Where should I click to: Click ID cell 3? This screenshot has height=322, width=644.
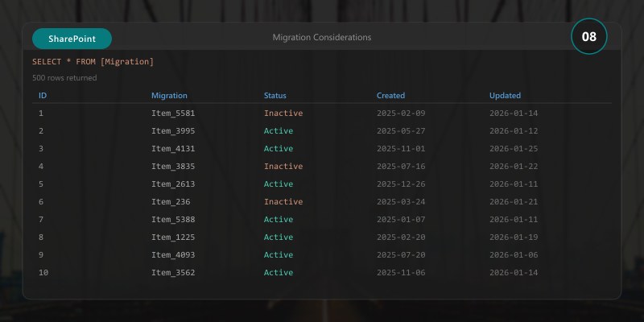point(41,148)
